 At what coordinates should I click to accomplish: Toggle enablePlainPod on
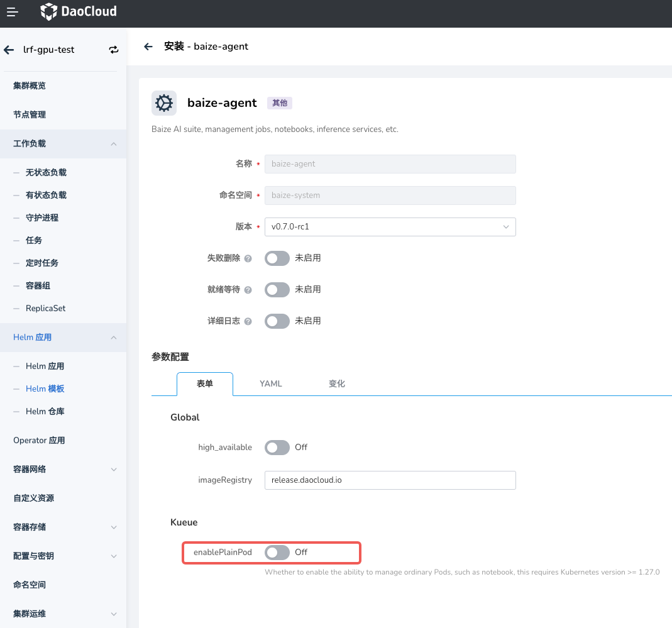click(277, 553)
